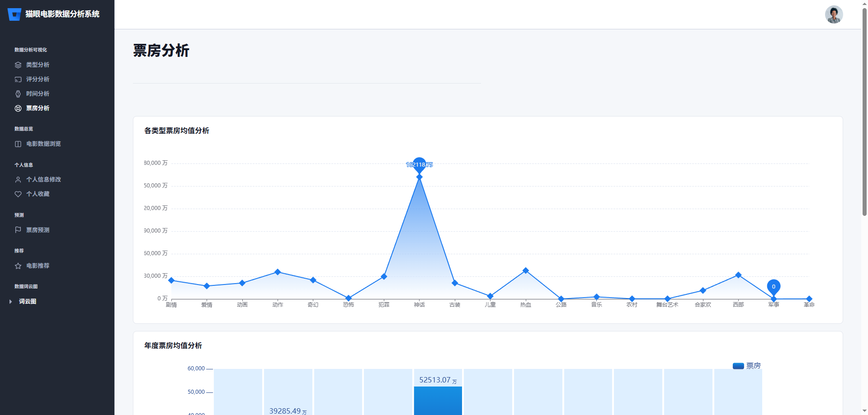Click the 神话 peak data point marker
This screenshot has width=868, height=415.
coord(419,177)
